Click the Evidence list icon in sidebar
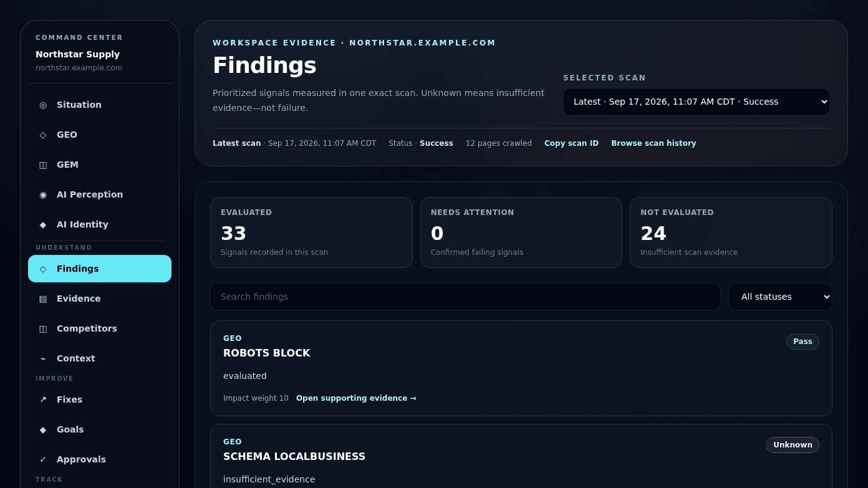868x488 pixels. [43, 299]
